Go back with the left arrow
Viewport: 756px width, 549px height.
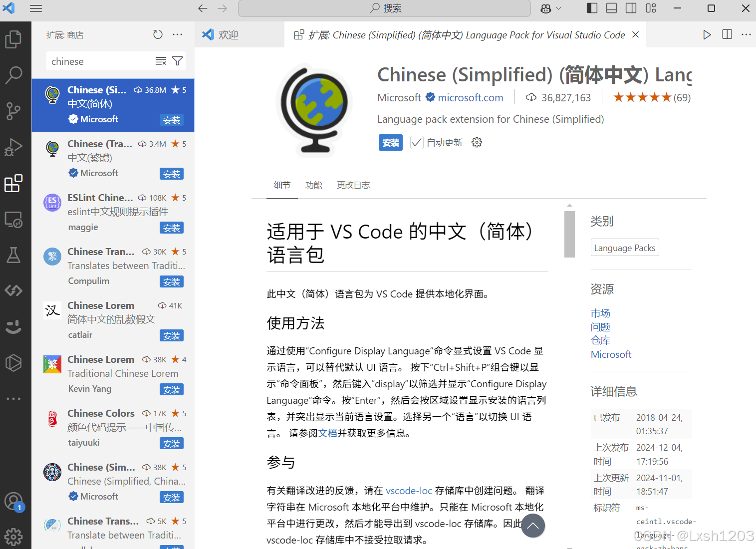[x=203, y=8]
